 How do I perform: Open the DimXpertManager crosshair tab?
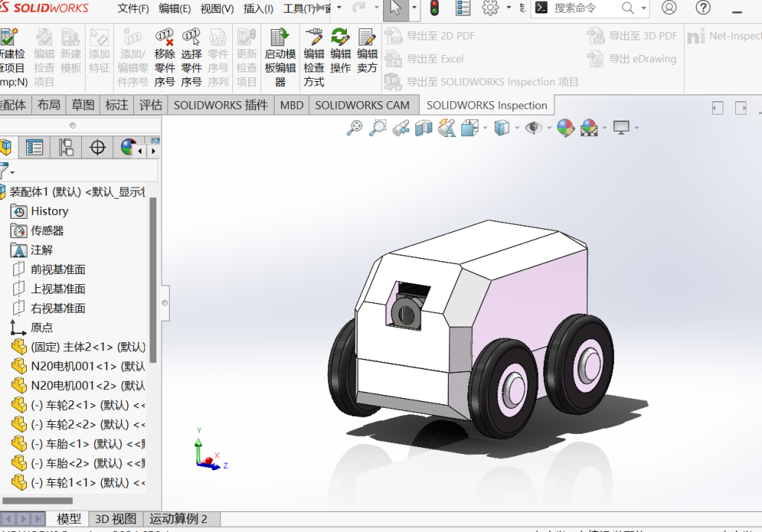(97, 147)
